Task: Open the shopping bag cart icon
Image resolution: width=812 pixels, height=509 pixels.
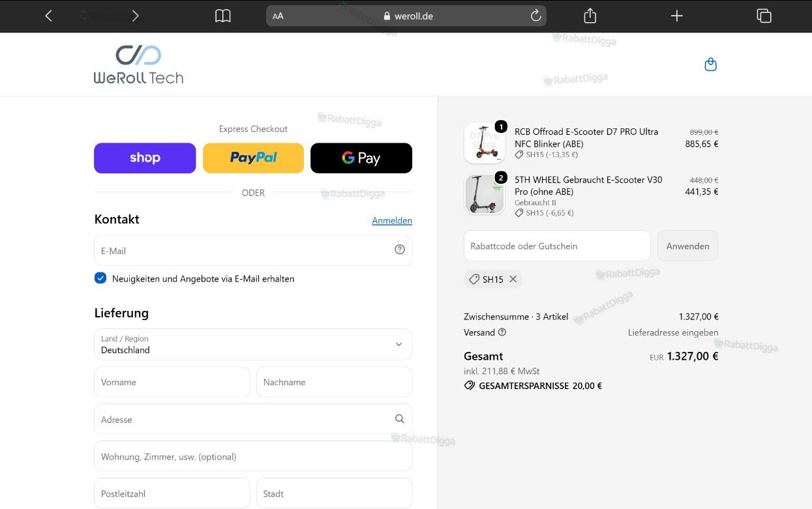Action: coord(711,65)
